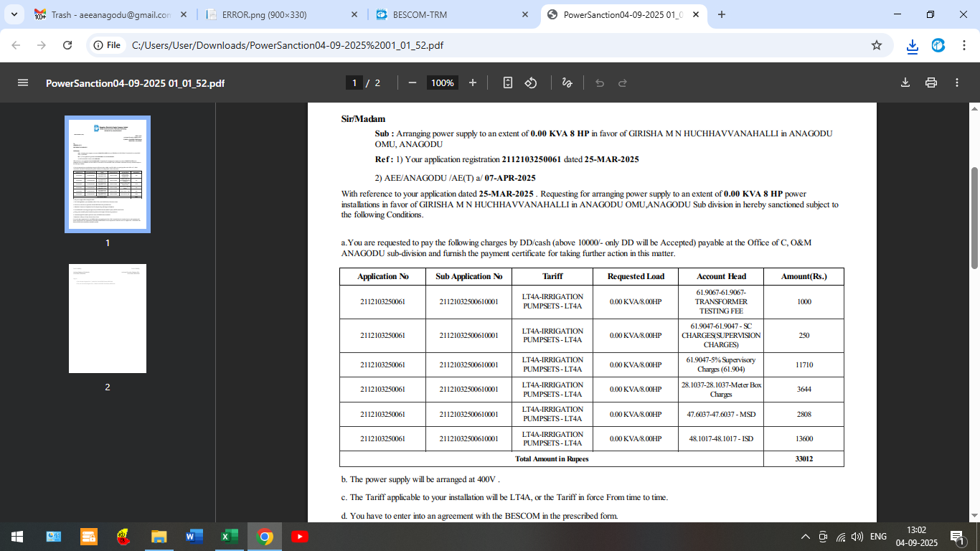Open the Chrome profile avatar
The width and height of the screenshot is (980, 551).
(938, 45)
